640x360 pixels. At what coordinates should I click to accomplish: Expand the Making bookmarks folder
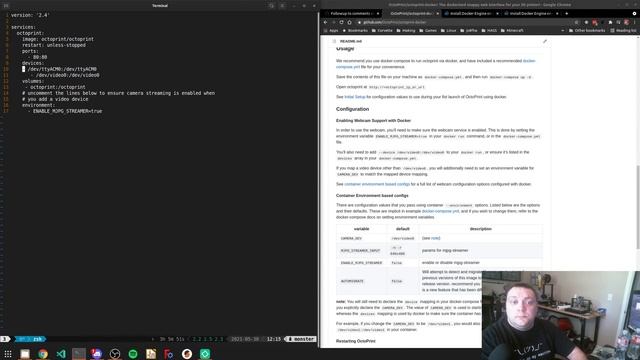click(406, 31)
